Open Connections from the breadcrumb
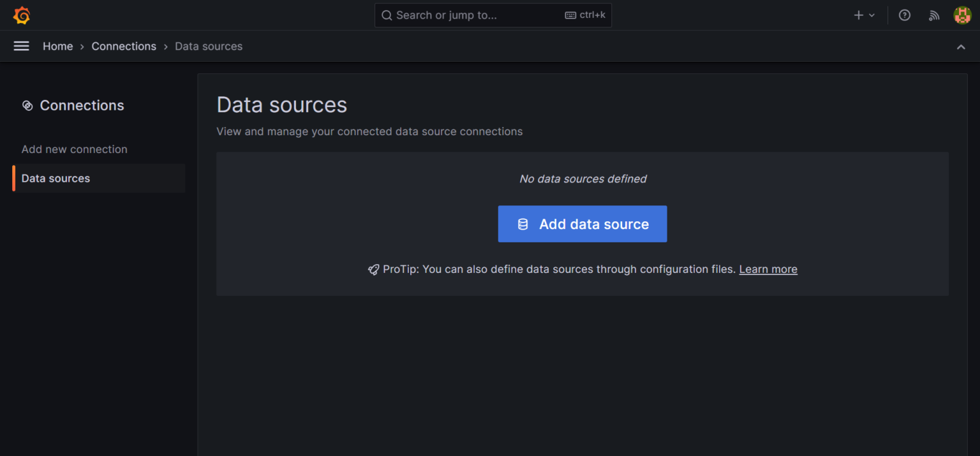The image size is (980, 456). [124, 46]
